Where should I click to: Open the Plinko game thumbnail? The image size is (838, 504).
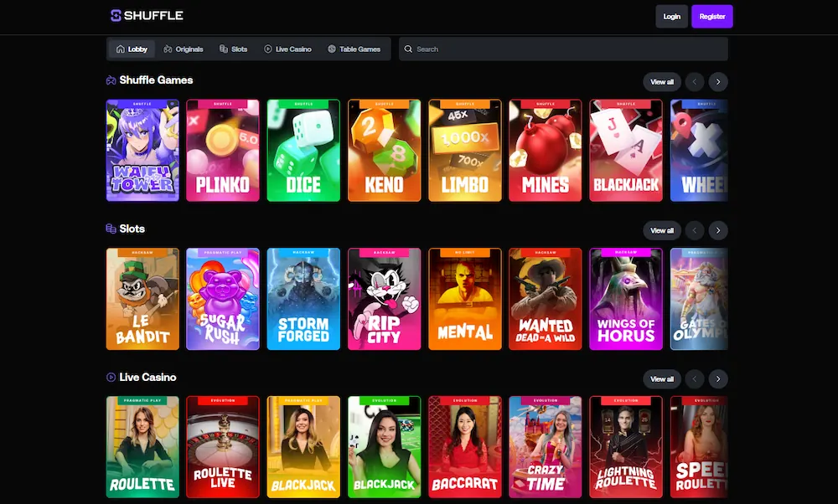click(x=223, y=151)
